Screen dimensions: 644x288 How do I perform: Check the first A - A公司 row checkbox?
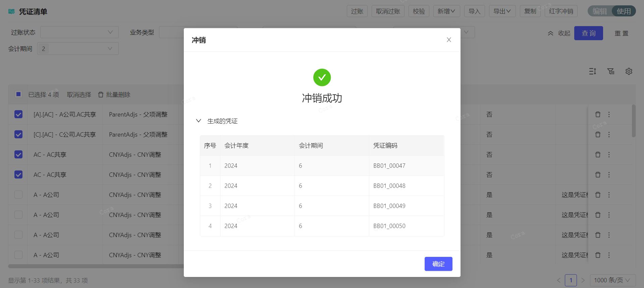coord(18,195)
